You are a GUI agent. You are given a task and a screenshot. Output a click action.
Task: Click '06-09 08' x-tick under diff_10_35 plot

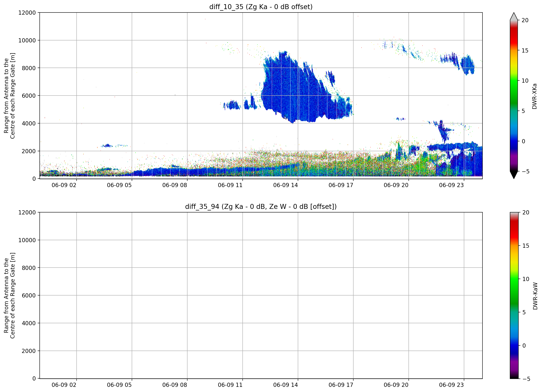175,185
